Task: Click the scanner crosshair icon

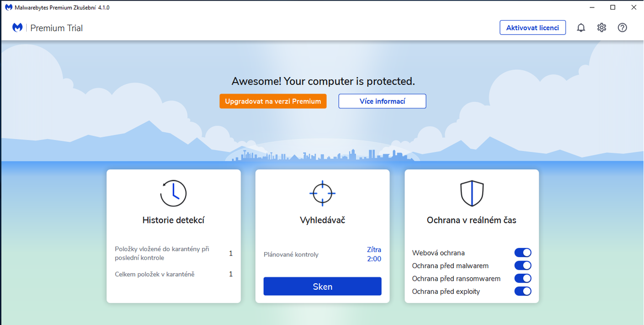Action: point(323,193)
